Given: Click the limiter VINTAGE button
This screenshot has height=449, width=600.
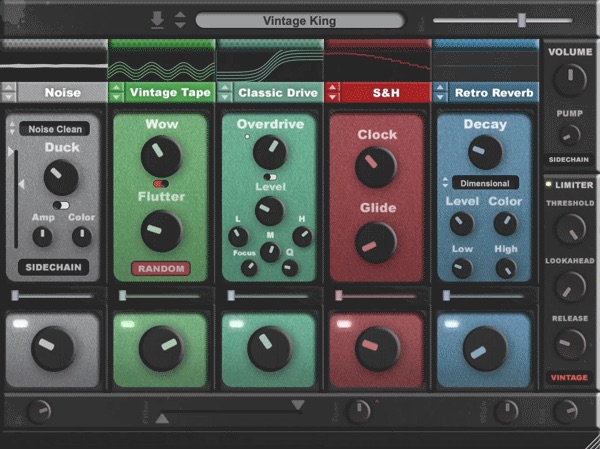Looking at the screenshot, I should tap(569, 377).
